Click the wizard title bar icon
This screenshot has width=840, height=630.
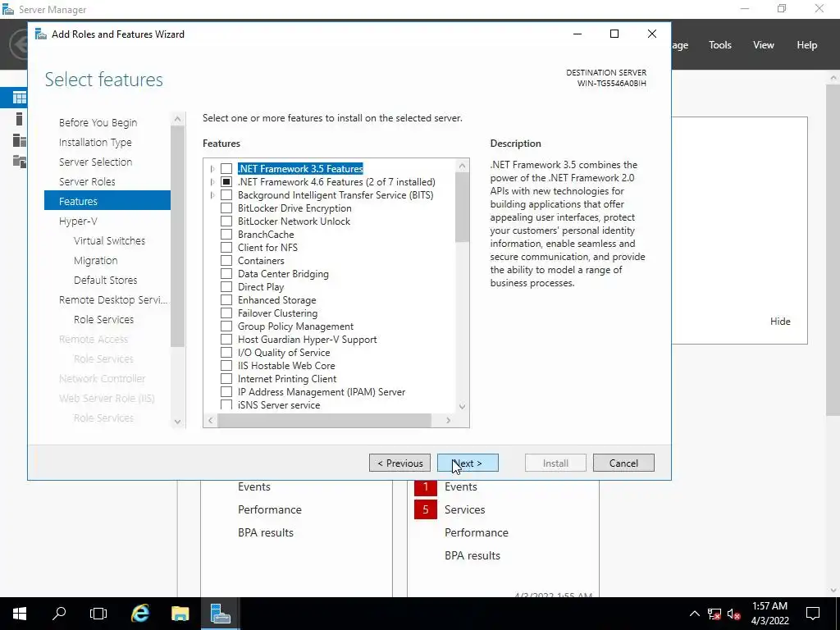click(41, 34)
